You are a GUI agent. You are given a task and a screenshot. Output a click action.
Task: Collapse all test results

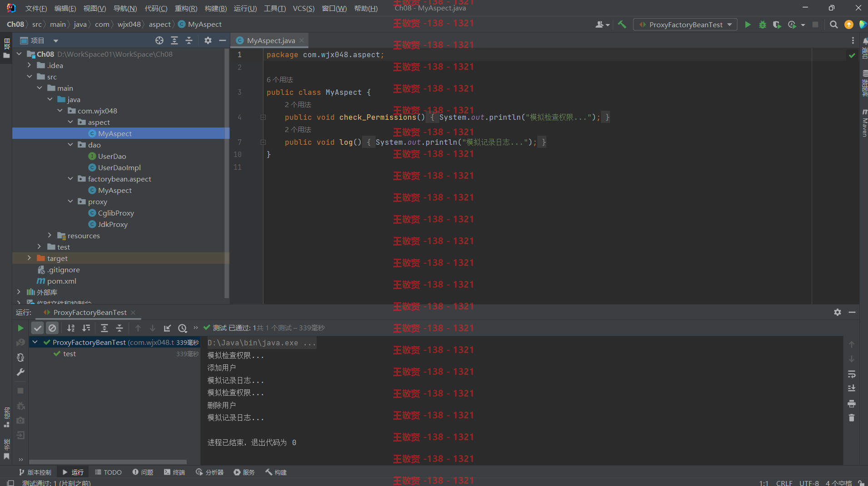119,328
